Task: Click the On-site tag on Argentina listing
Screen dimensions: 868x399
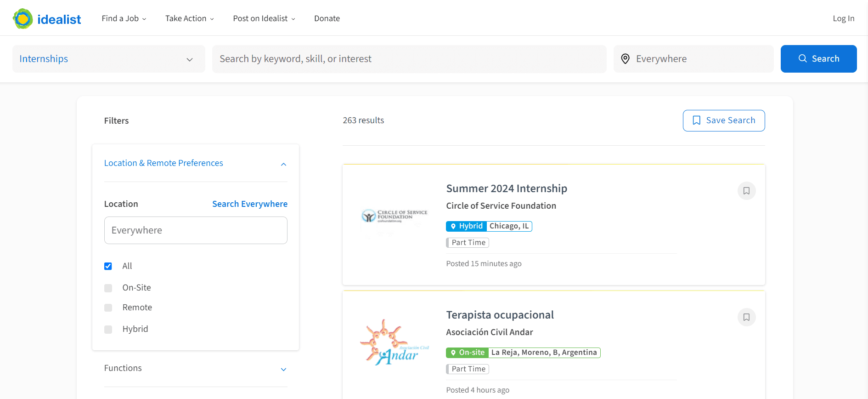Action: tap(467, 353)
